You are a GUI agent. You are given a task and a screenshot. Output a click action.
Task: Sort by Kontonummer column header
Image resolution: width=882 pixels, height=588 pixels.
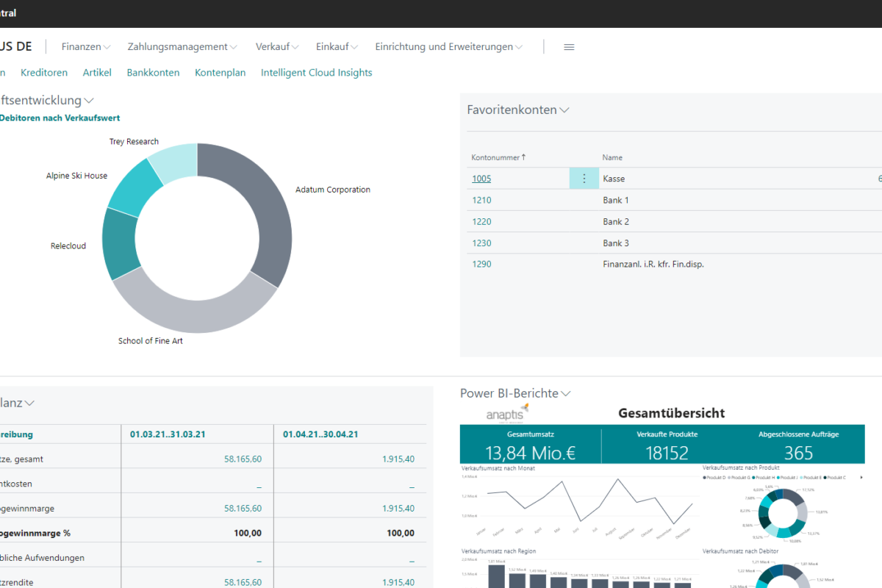pos(498,157)
